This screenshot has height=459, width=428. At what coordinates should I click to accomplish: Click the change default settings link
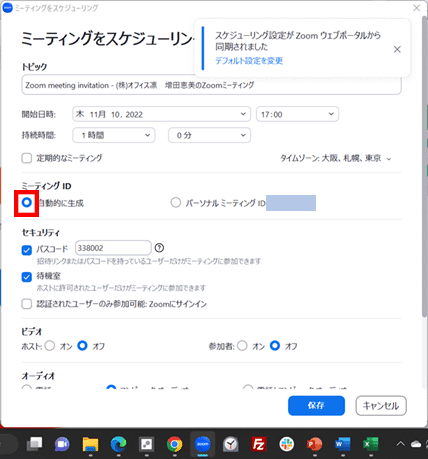(x=249, y=61)
